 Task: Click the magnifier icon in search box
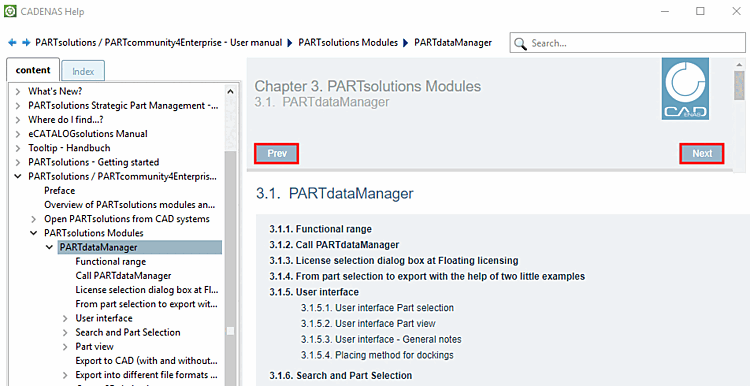[x=520, y=44]
